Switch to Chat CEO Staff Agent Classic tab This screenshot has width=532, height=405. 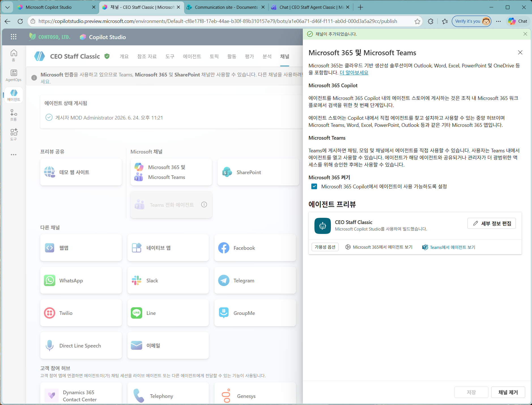(311, 7)
